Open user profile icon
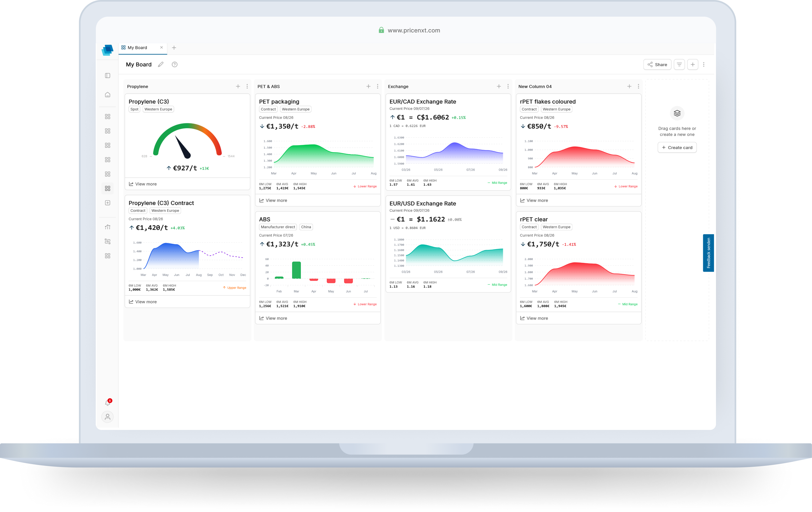Image resolution: width=812 pixels, height=512 pixels. pos(108,417)
